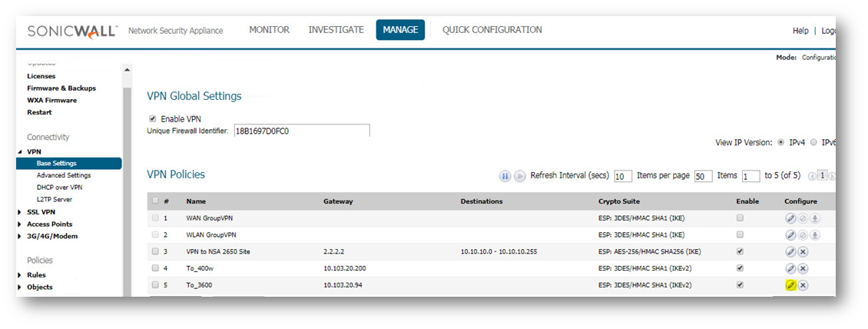Open Advanced Settings under VPN

pos(62,175)
